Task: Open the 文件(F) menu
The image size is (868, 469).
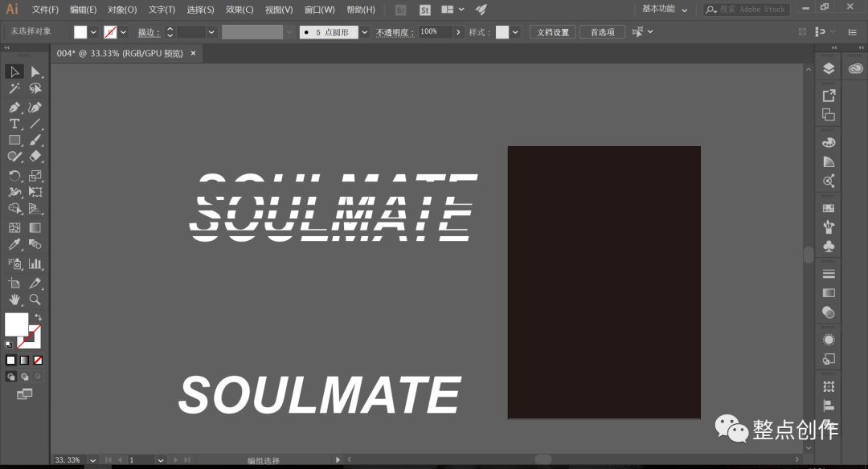Action: point(45,10)
